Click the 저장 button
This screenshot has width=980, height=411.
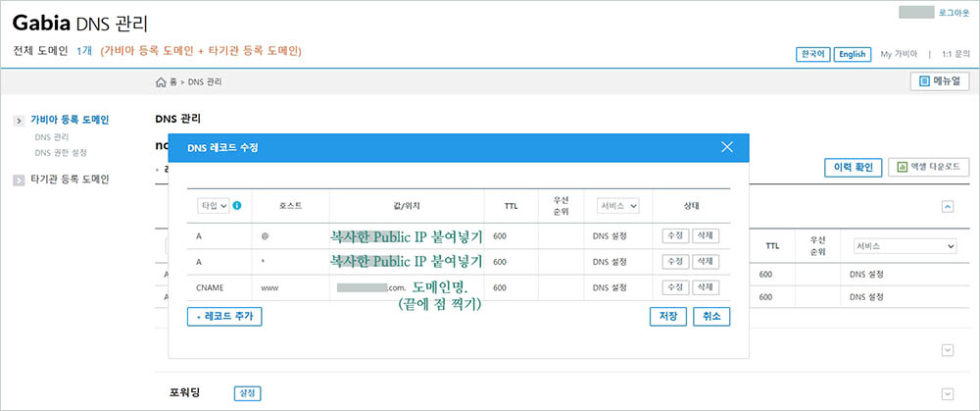coord(668,317)
